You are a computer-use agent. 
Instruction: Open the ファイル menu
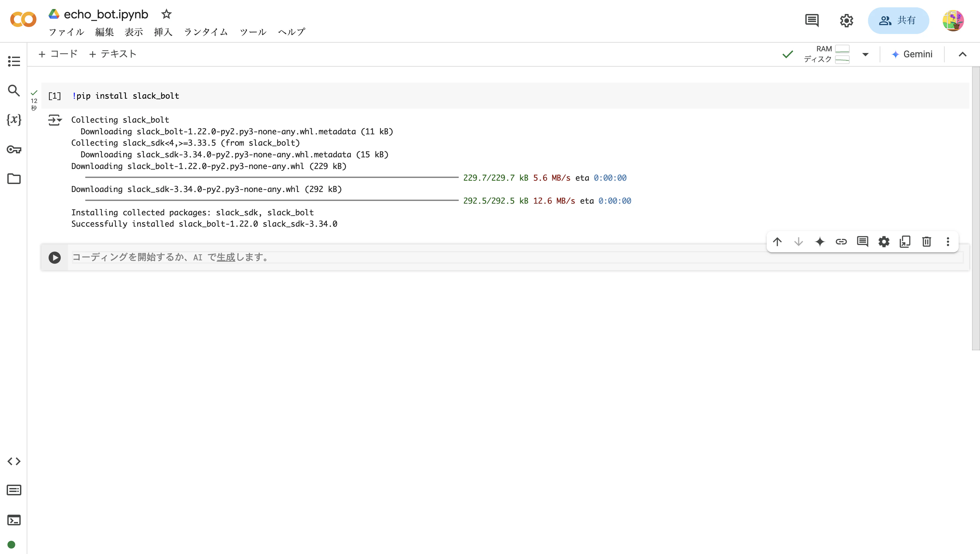pos(67,32)
